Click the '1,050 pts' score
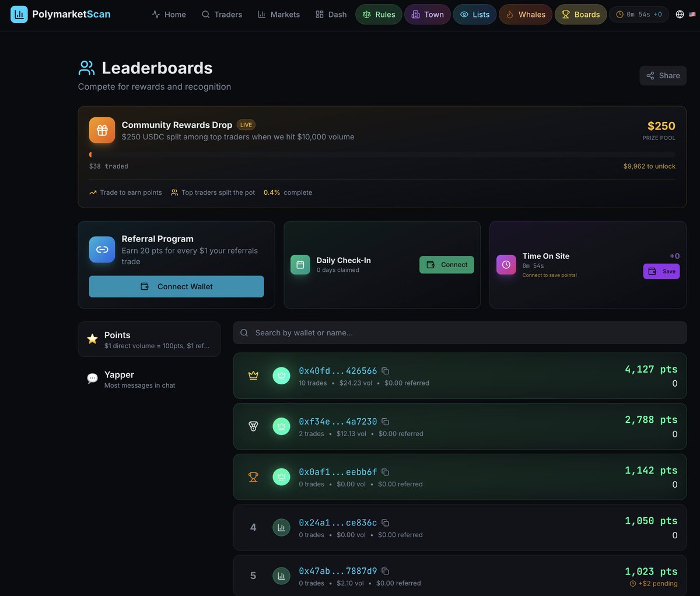 [x=651, y=521]
